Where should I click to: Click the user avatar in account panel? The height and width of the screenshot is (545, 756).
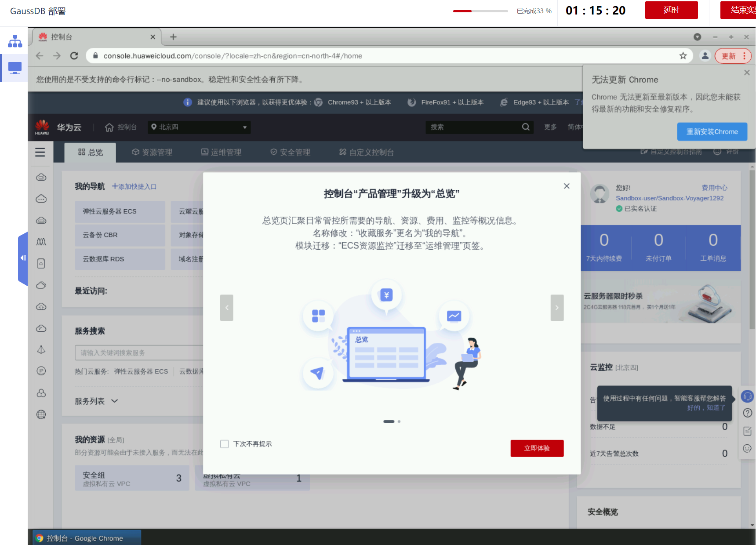tap(600, 194)
